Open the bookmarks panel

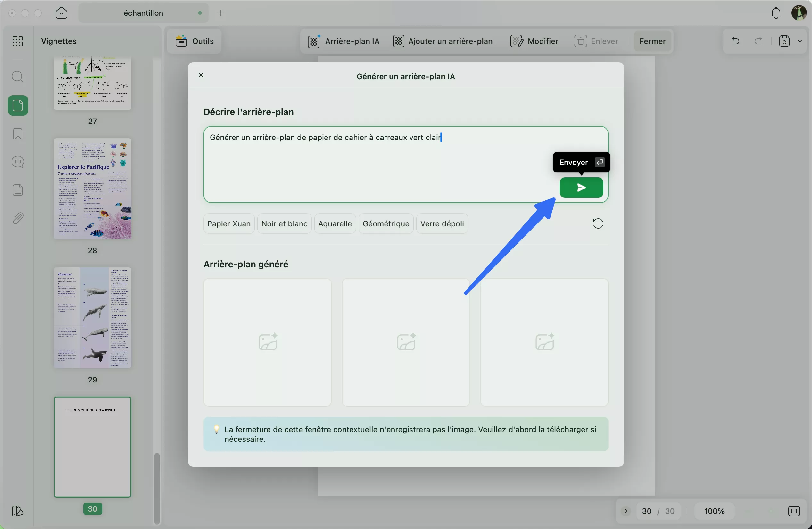pyautogui.click(x=17, y=133)
